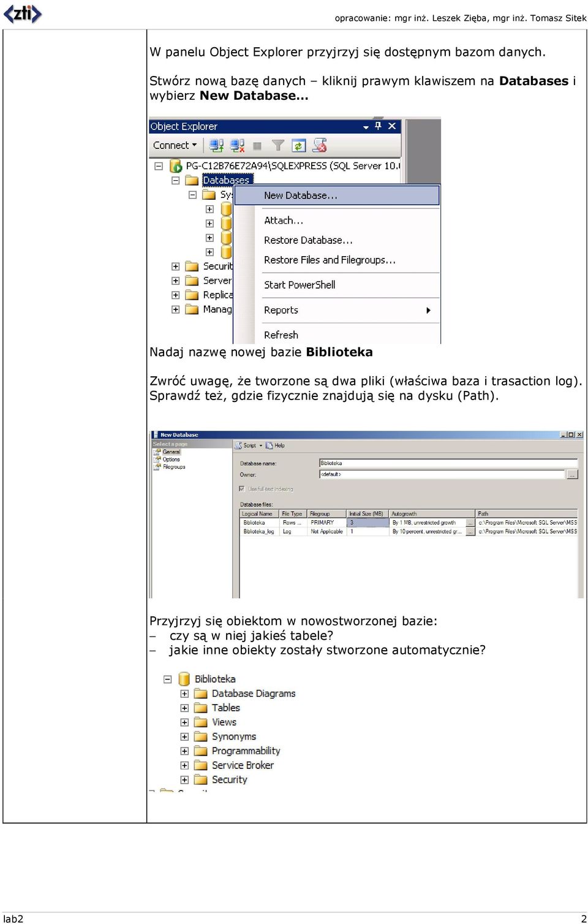Screen dimensions: 588x924
Task: Close the Object Explorer panel
Action: click(392, 126)
